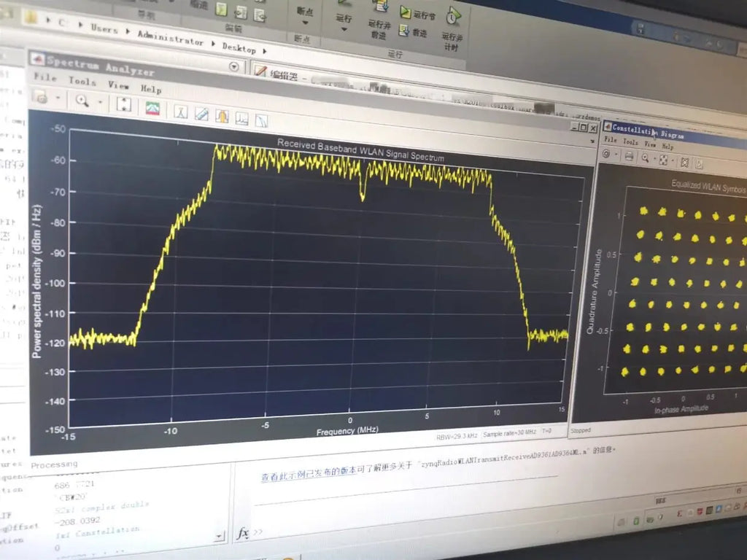Click Desktop in the MATLAB folder path
Image resolution: width=747 pixels, height=560 pixels.
239,47
